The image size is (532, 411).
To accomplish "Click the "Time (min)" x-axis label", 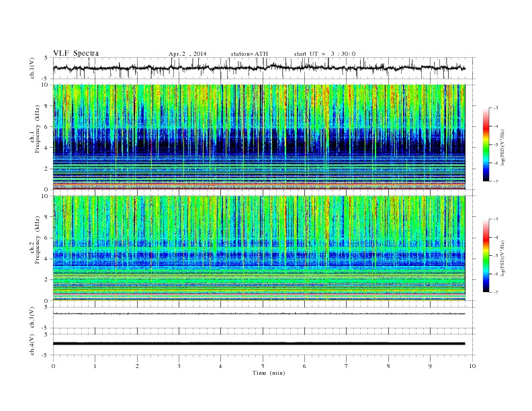I will click(x=269, y=373).
